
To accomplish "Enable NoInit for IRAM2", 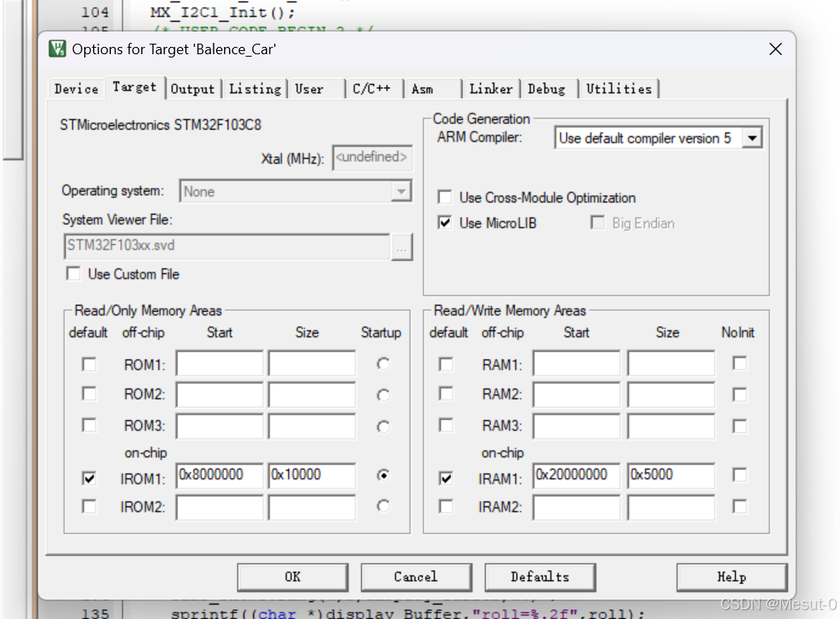I will coord(740,507).
